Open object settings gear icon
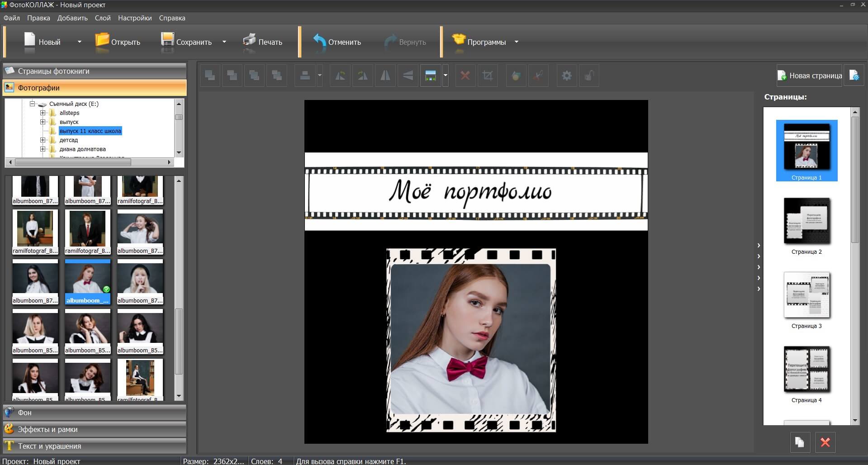The height and width of the screenshot is (465, 868). [x=567, y=76]
